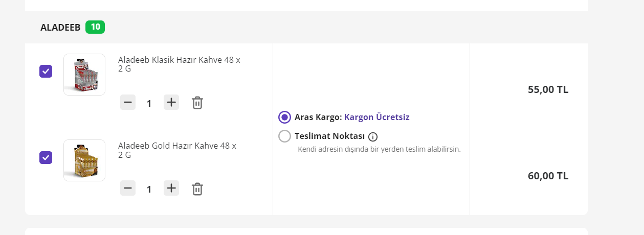The width and height of the screenshot is (644, 235).
Task: Uncheck the Aladeeb Gold Hazır Kahve checkbox
Action: (x=46, y=158)
